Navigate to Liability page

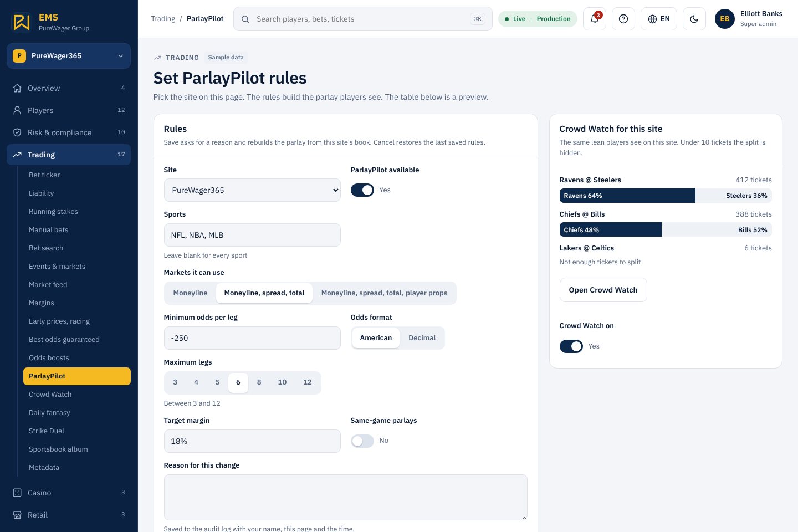77,193
